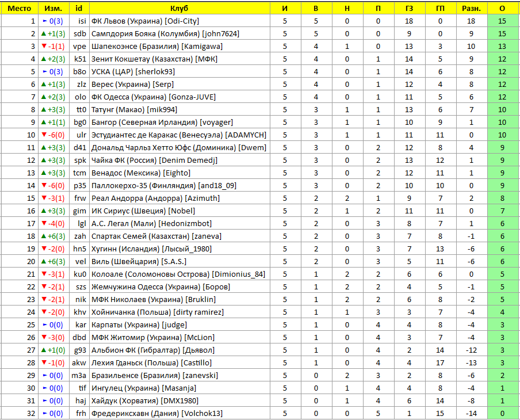Click the id cell 'm3a'
520x420 pixels.
click(x=79, y=376)
